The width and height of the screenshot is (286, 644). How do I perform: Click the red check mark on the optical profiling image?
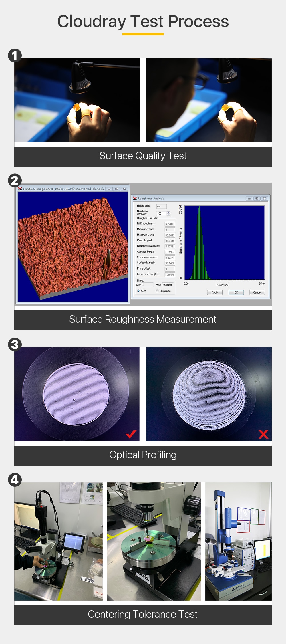[x=131, y=434]
